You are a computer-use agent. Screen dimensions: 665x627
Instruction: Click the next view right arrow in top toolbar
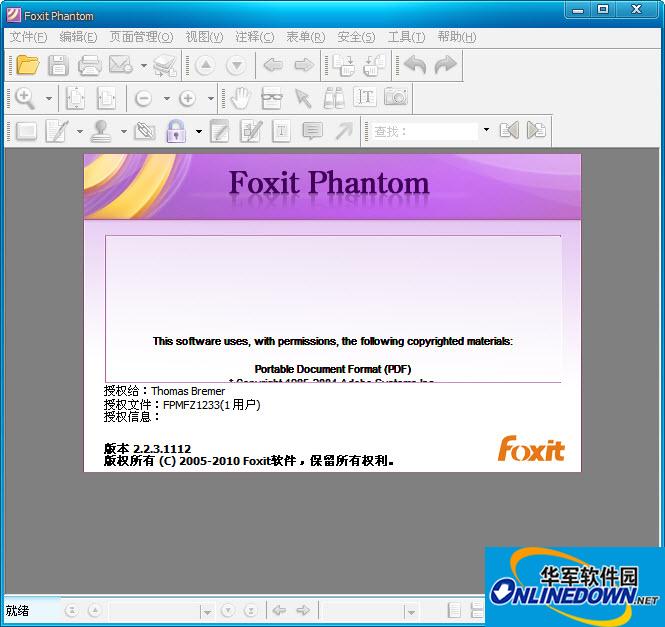pyautogui.click(x=304, y=65)
